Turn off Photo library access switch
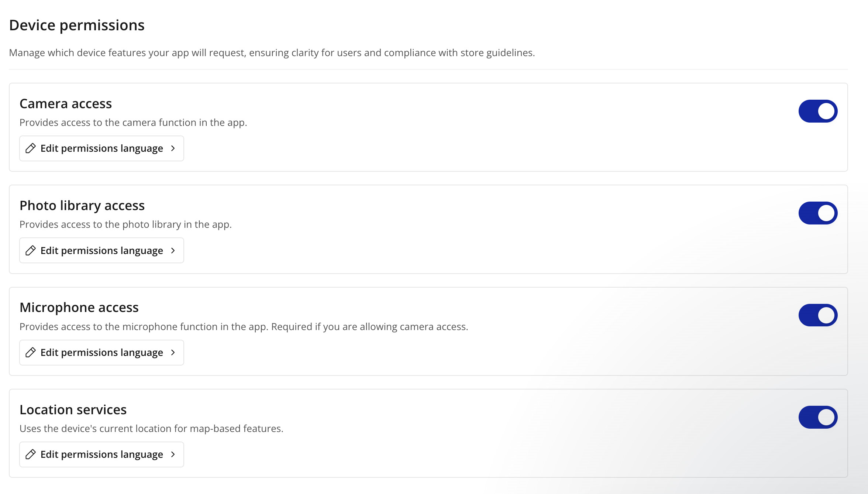The image size is (868, 494). point(818,213)
